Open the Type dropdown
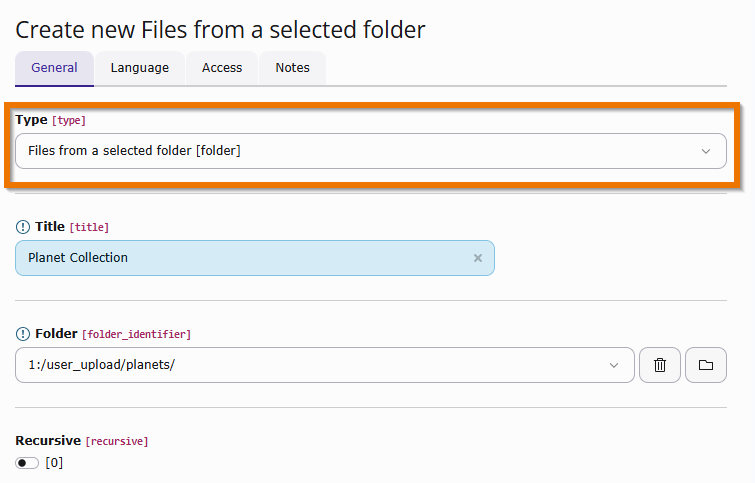The width and height of the screenshot is (755, 483). click(x=371, y=151)
